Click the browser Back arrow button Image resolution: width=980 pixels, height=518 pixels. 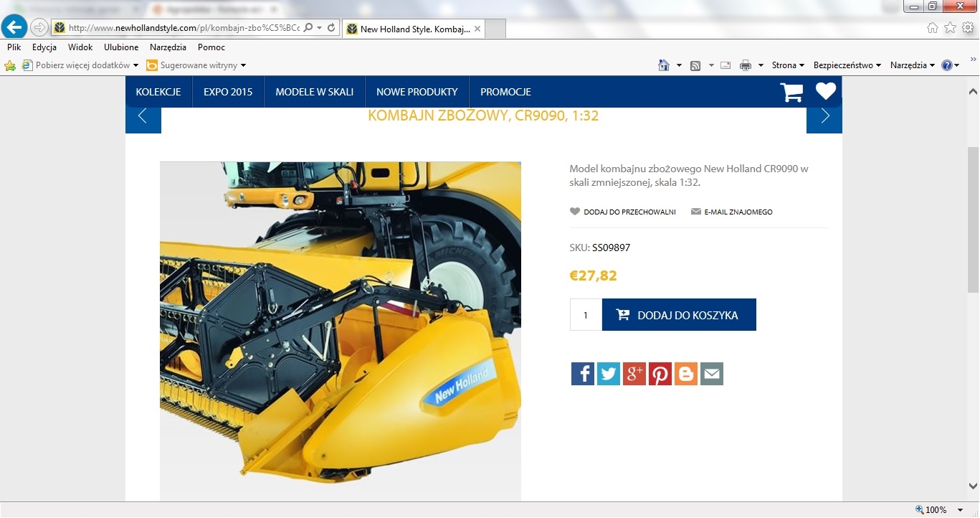click(14, 28)
